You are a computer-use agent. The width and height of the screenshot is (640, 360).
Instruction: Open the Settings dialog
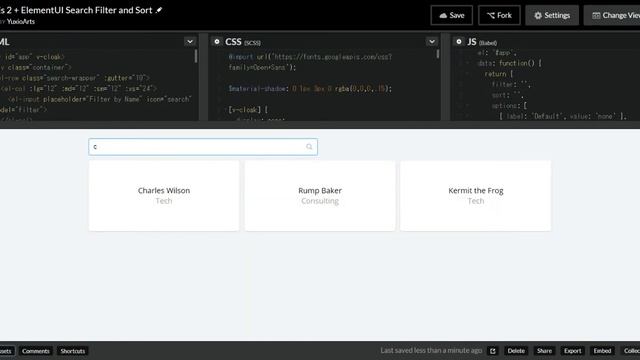pos(552,16)
